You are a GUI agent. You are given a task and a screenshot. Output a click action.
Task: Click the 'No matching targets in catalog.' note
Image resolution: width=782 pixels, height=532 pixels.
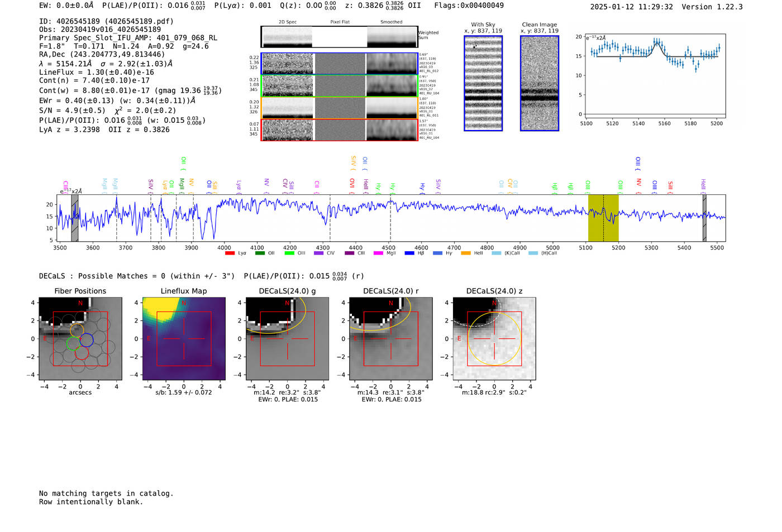tap(106, 493)
